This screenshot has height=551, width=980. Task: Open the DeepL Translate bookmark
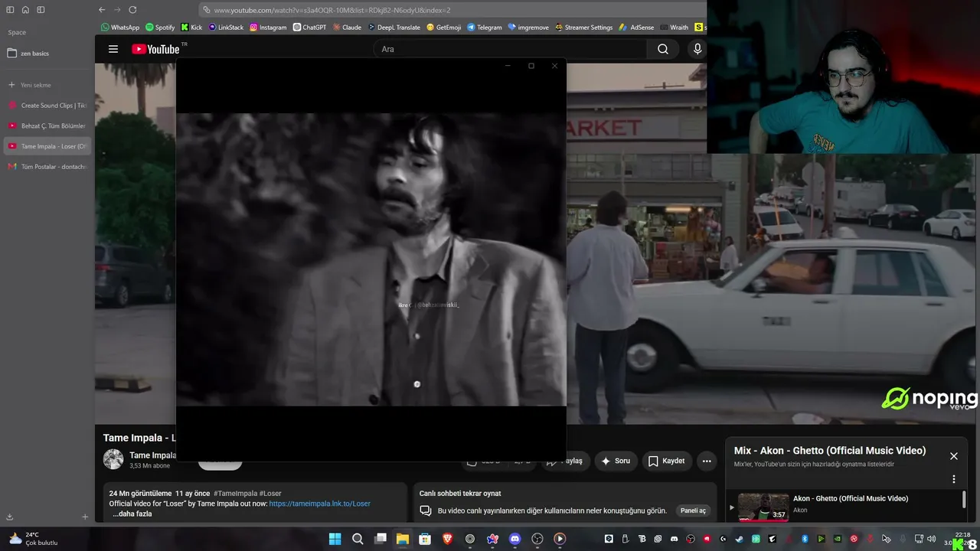coord(394,28)
